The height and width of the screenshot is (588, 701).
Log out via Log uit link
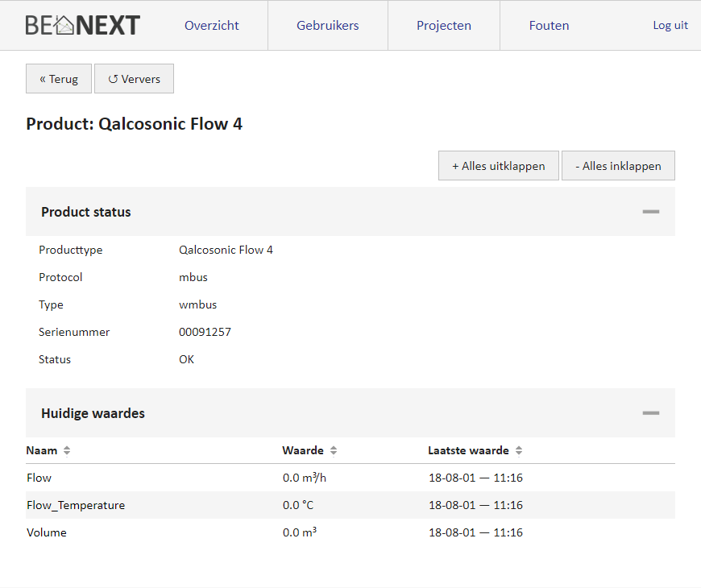pyautogui.click(x=670, y=26)
